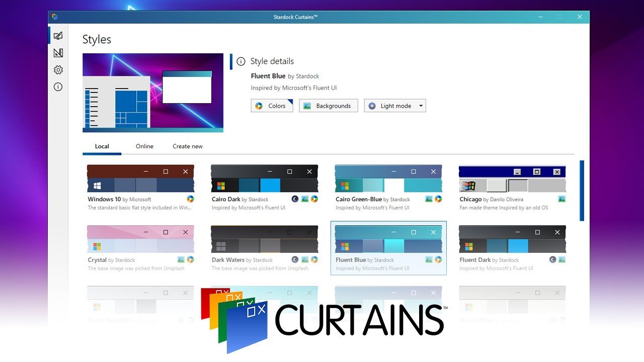
Task: Click background image icon on Cairo Dark
Action: [305, 199]
